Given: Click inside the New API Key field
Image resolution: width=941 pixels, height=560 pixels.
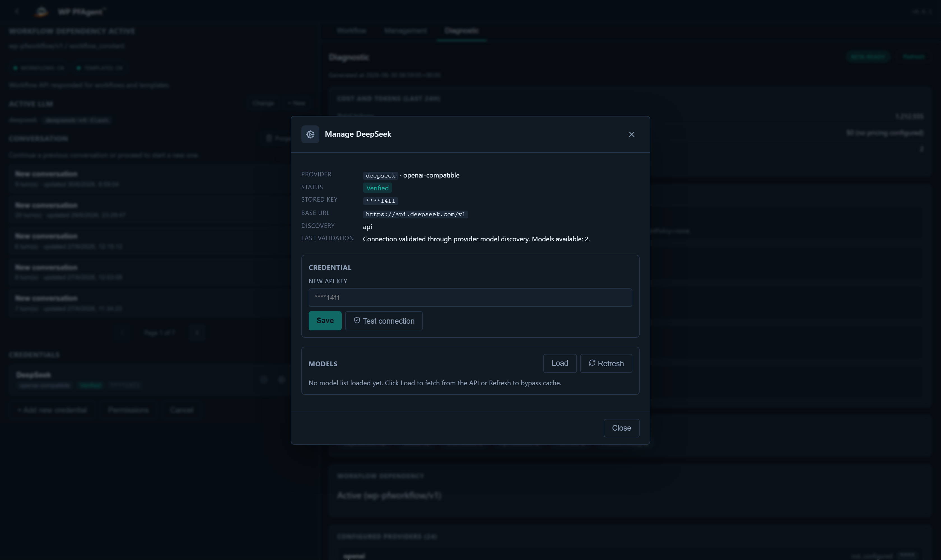Looking at the screenshot, I should click(470, 298).
